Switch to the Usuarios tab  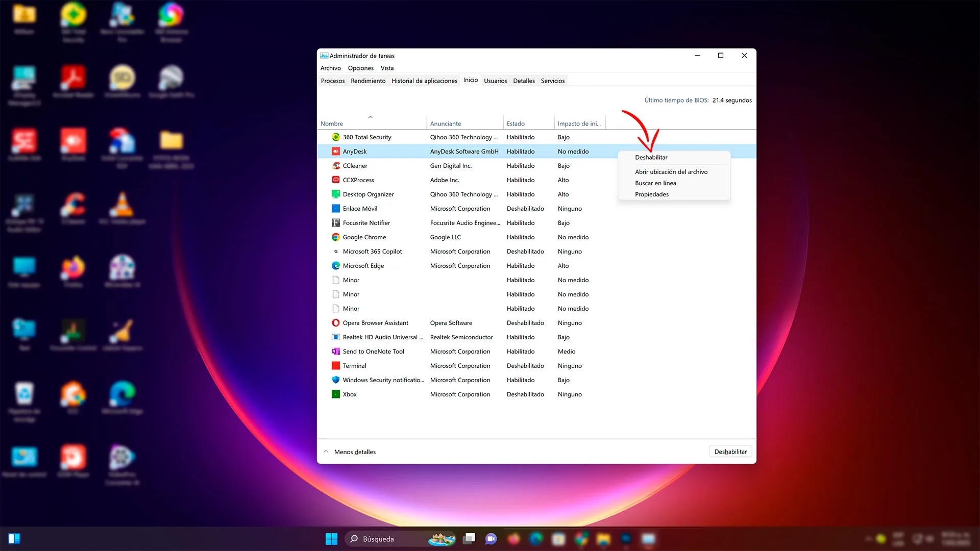pyautogui.click(x=496, y=81)
